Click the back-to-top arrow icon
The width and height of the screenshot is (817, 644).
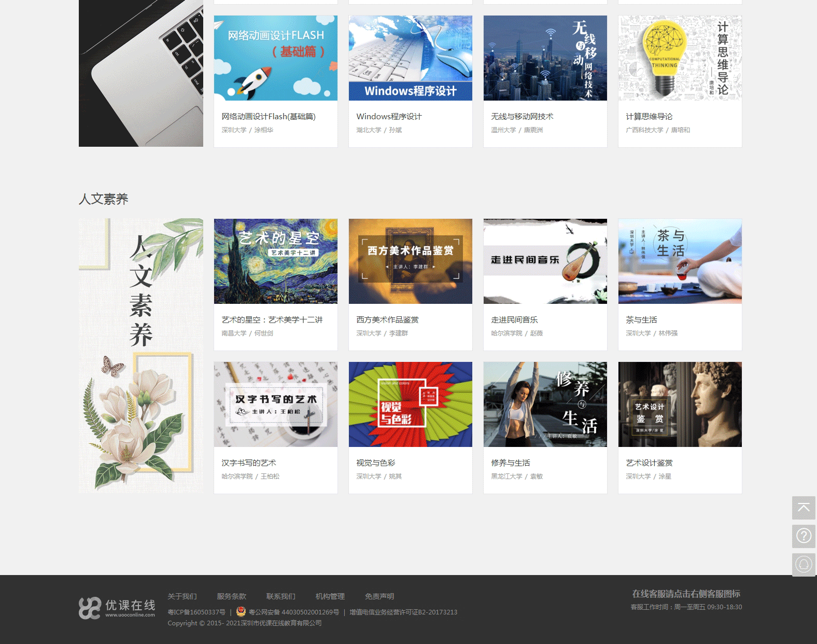pos(804,508)
